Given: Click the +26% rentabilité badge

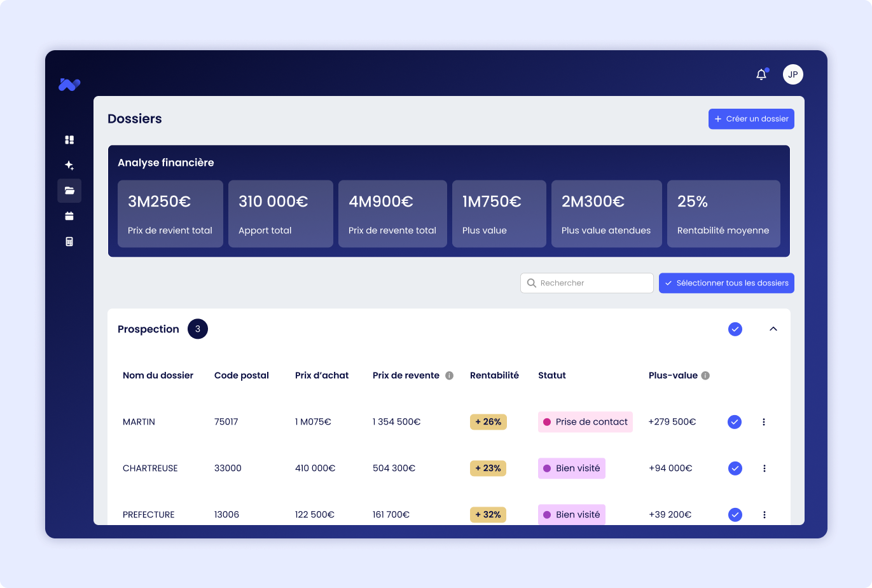Looking at the screenshot, I should (x=488, y=422).
